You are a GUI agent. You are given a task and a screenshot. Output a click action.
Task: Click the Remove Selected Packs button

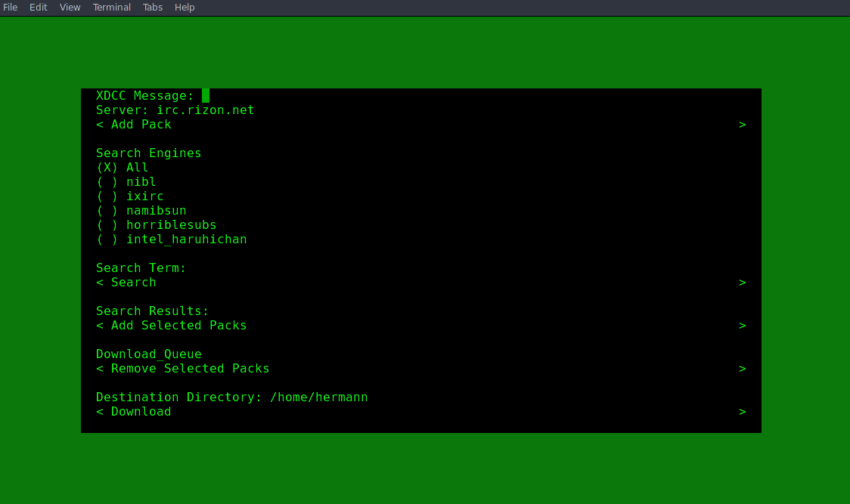pyautogui.click(x=421, y=369)
